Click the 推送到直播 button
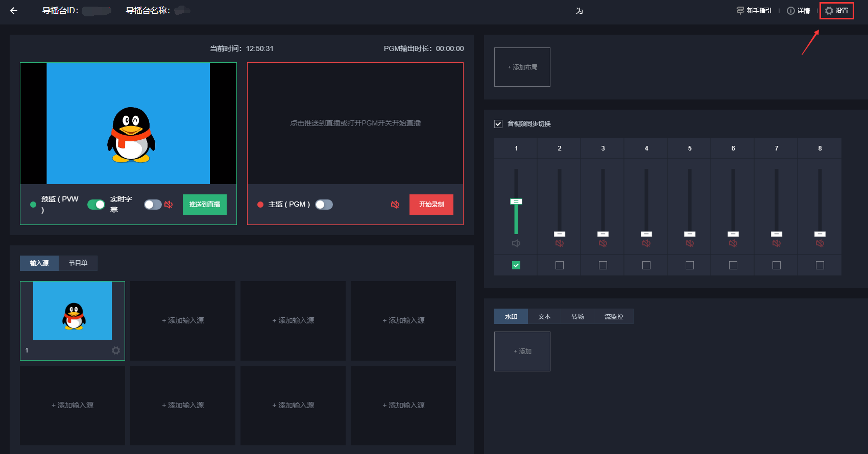The height and width of the screenshot is (454, 868). pyautogui.click(x=205, y=205)
